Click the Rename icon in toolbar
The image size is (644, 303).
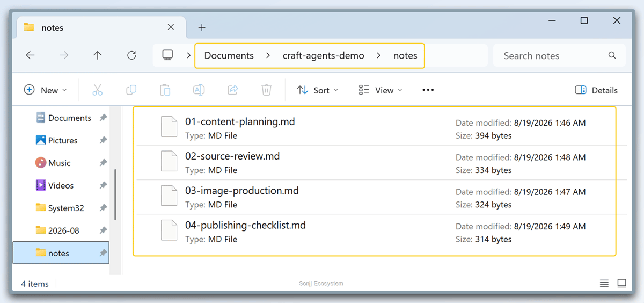coord(199,90)
